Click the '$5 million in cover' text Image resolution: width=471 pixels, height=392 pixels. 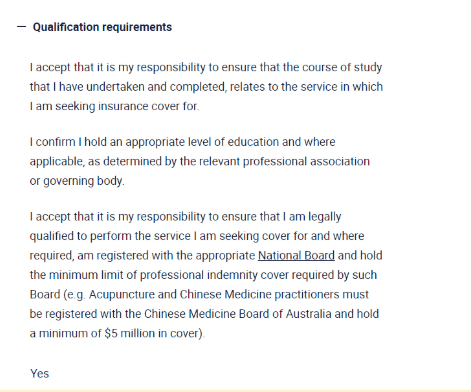pos(153,333)
